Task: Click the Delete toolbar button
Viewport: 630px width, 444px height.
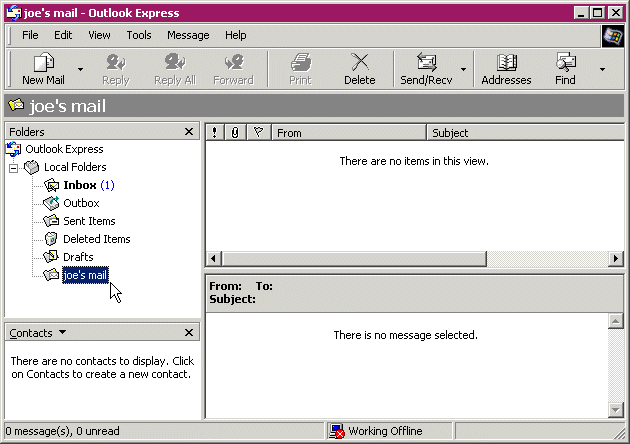Action: [360, 69]
